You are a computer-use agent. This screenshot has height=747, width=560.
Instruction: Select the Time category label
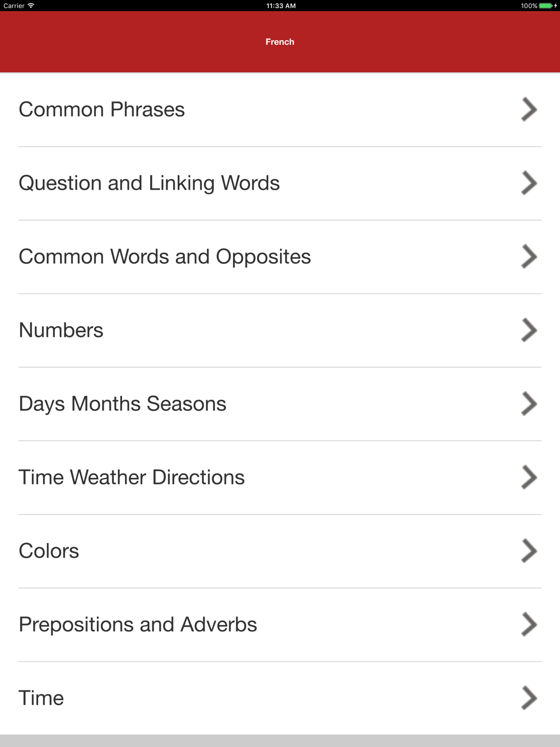(x=41, y=698)
